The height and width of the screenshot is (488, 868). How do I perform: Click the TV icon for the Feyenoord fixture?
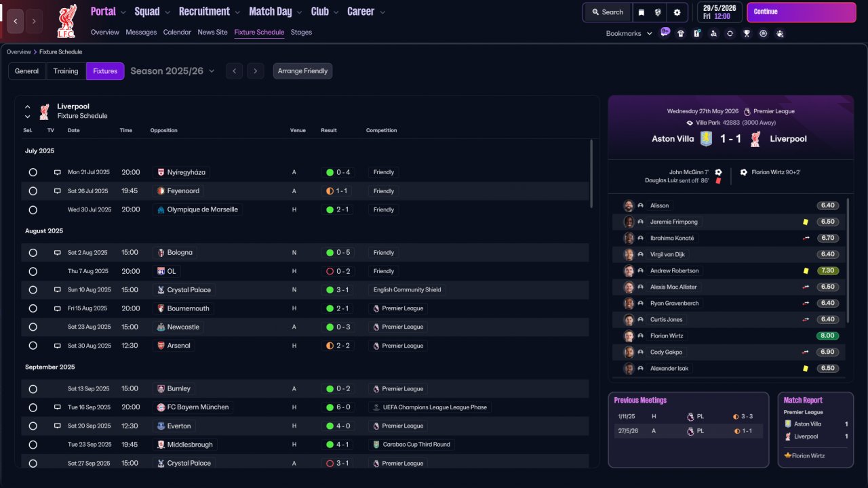[x=58, y=191]
